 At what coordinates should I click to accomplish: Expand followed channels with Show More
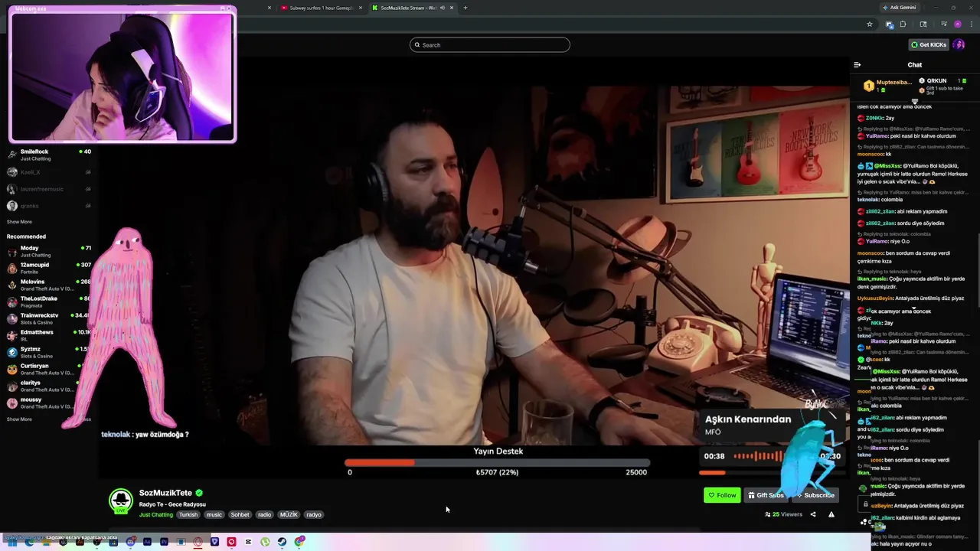(19, 222)
